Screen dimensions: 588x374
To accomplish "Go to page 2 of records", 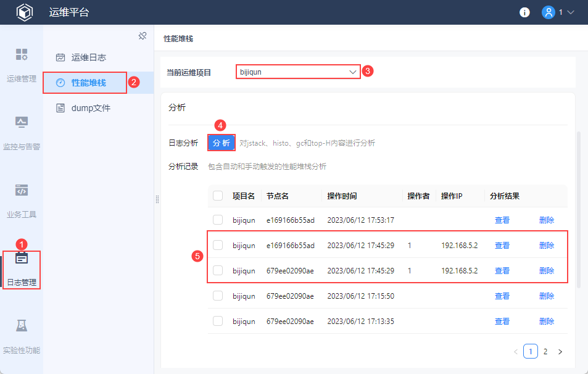I will coord(545,352).
